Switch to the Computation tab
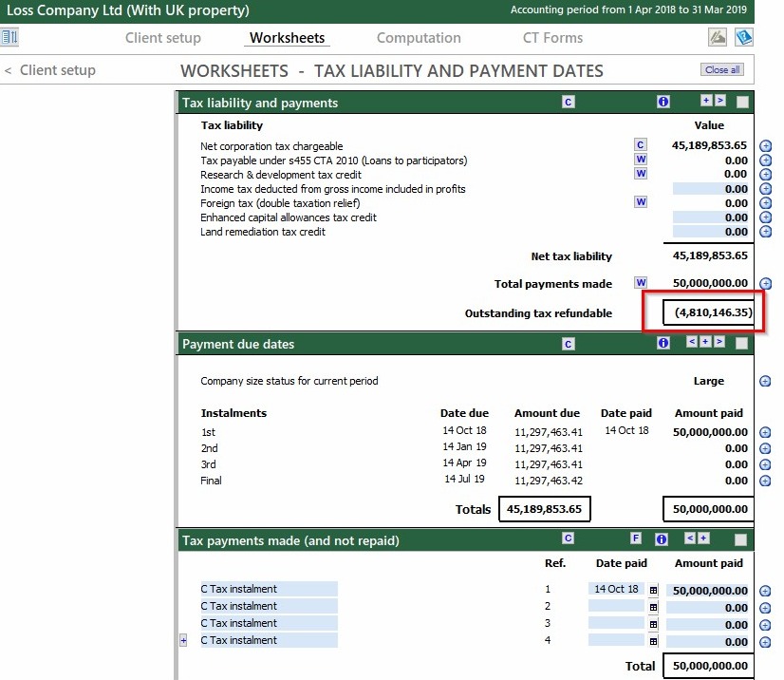Viewport: 784px width, 680px height. (x=419, y=38)
